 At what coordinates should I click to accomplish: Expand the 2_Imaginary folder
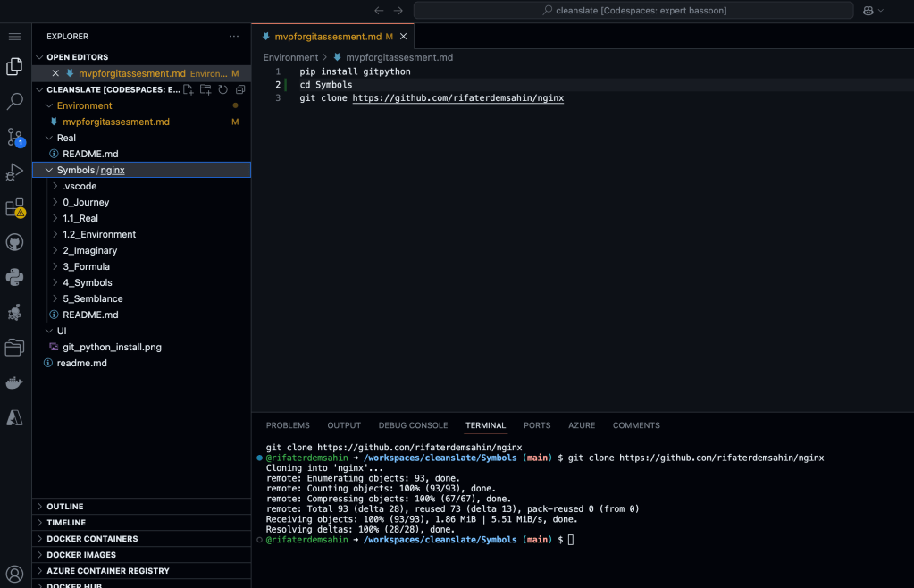pos(55,250)
